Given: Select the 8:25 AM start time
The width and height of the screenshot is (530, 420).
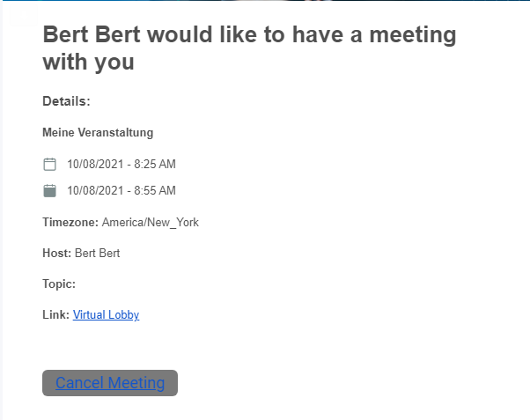Looking at the screenshot, I should pos(155,164).
